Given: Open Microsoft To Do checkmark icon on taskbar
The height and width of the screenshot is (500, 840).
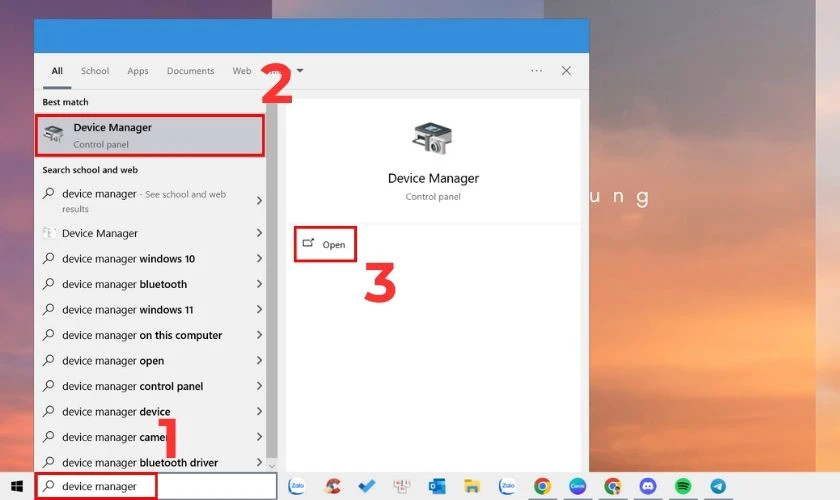Looking at the screenshot, I should pos(367,486).
